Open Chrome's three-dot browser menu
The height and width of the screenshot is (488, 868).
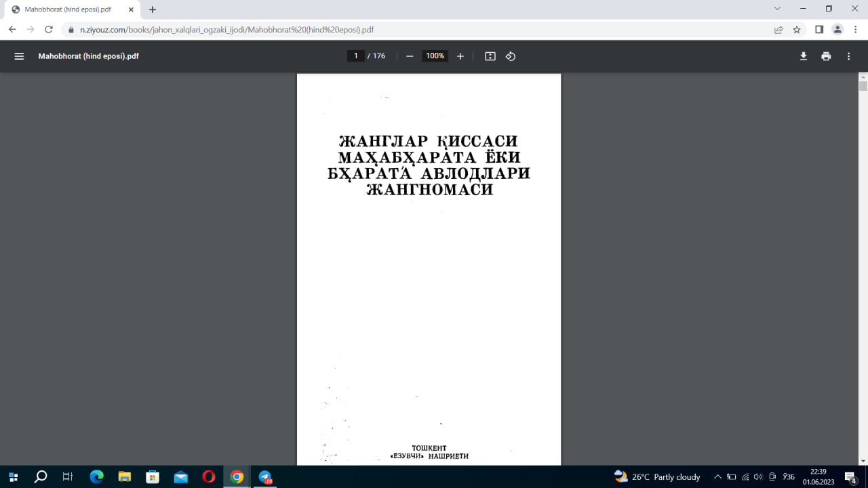point(856,29)
